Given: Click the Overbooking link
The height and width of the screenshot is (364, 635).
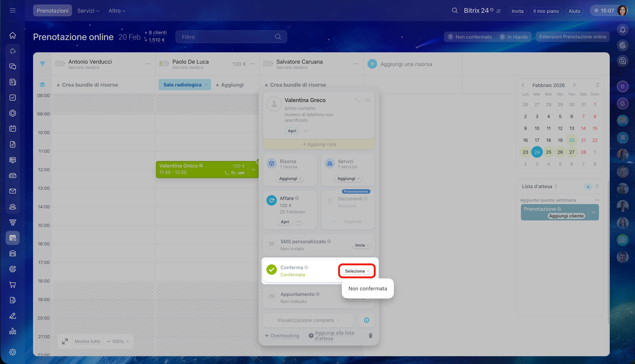Looking at the screenshot, I should click(285, 335).
